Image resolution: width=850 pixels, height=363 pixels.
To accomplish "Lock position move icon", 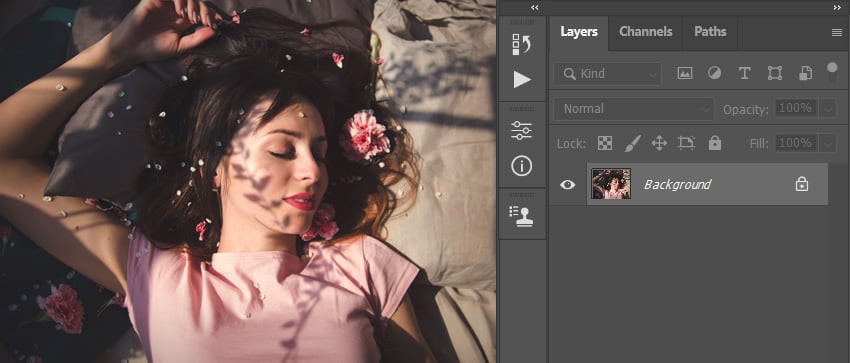I will pyautogui.click(x=659, y=143).
